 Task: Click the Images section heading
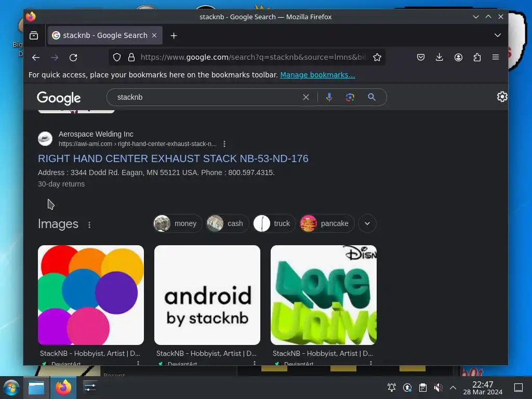coord(58,224)
